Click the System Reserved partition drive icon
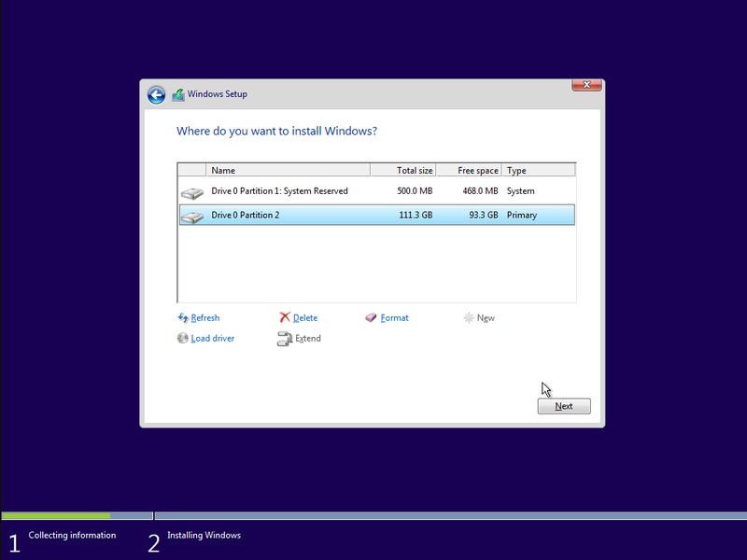The image size is (747, 560). click(192, 192)
